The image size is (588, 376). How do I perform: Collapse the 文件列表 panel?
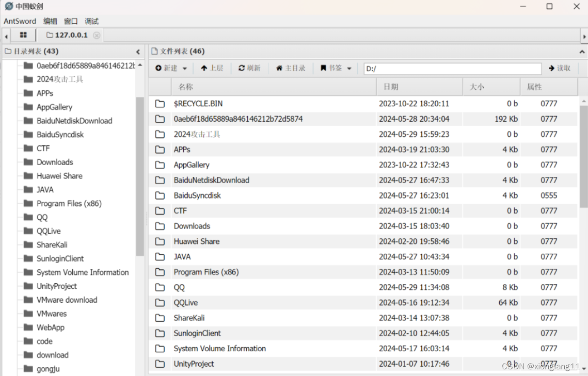pyautogui.click(x=582, y=52)
